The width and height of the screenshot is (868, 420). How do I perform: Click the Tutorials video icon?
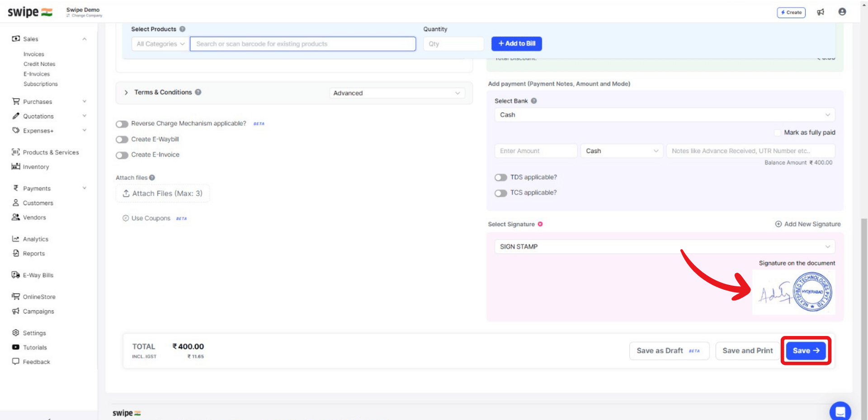pos(16,347)
